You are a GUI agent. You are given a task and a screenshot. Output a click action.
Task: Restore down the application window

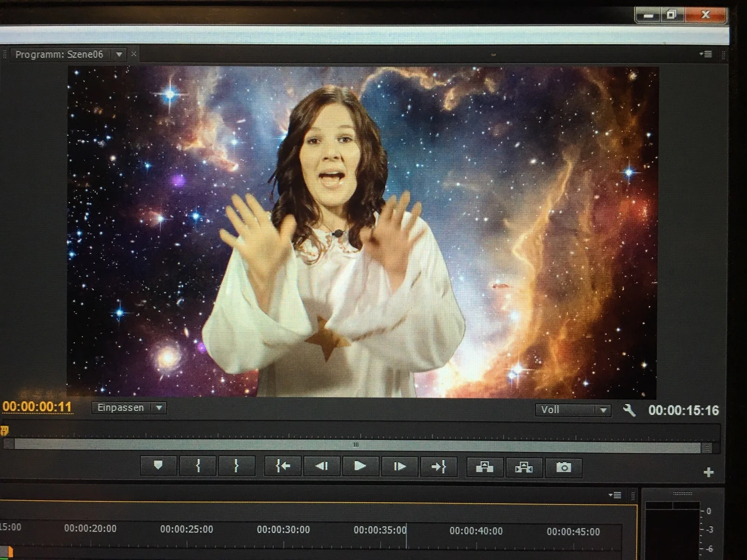coord(671,15)
